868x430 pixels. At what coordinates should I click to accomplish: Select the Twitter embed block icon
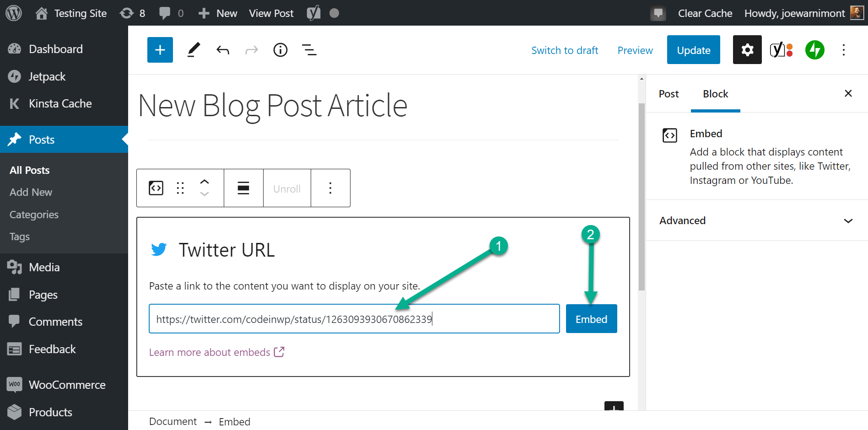[156, 188]
